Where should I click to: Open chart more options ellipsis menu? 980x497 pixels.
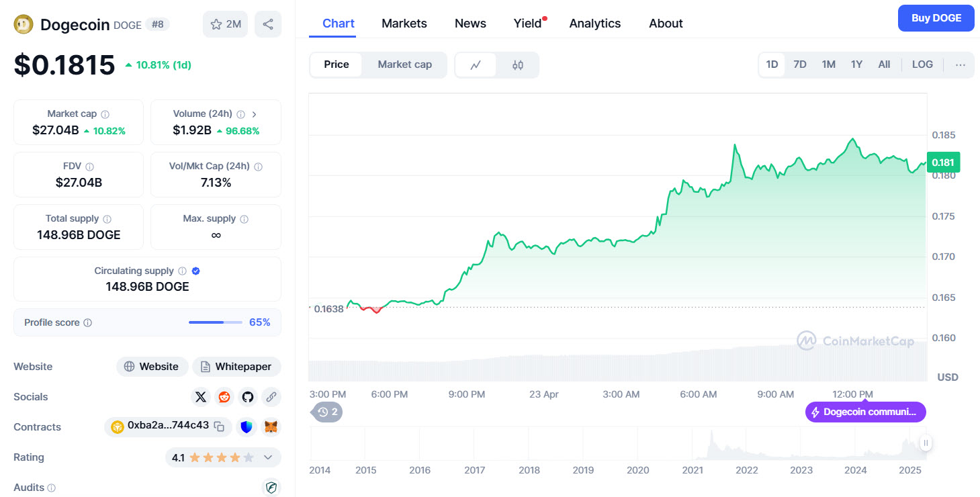tap(961, 65)
